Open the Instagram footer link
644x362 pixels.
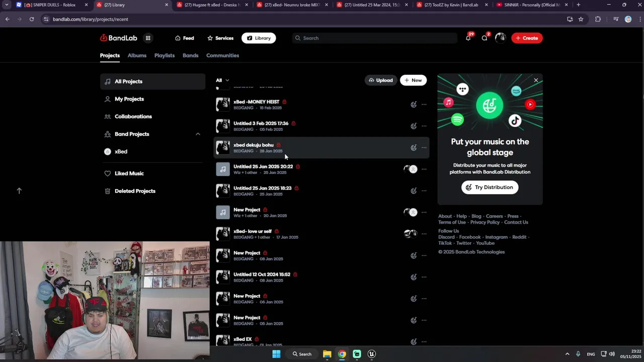point(496,237)
